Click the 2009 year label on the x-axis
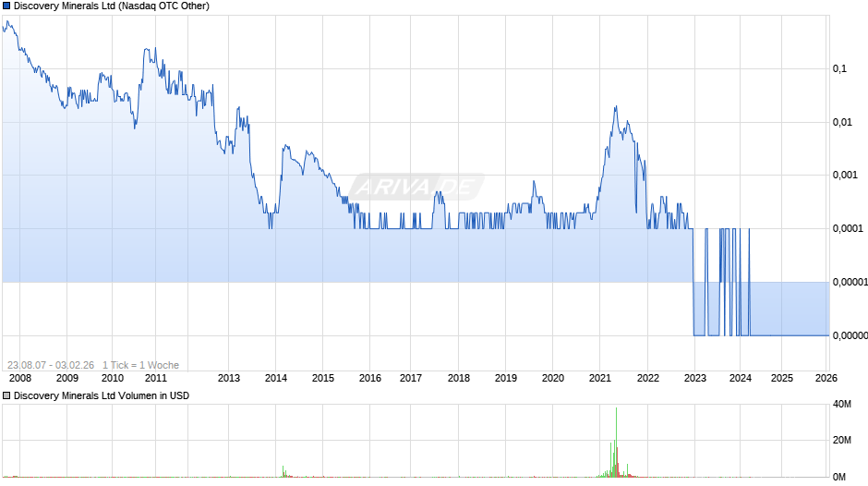 tap(67, 378)
